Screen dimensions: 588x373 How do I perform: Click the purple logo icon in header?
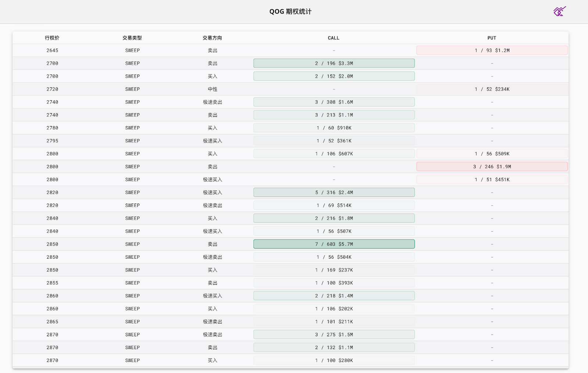click(x=559, y=11)
